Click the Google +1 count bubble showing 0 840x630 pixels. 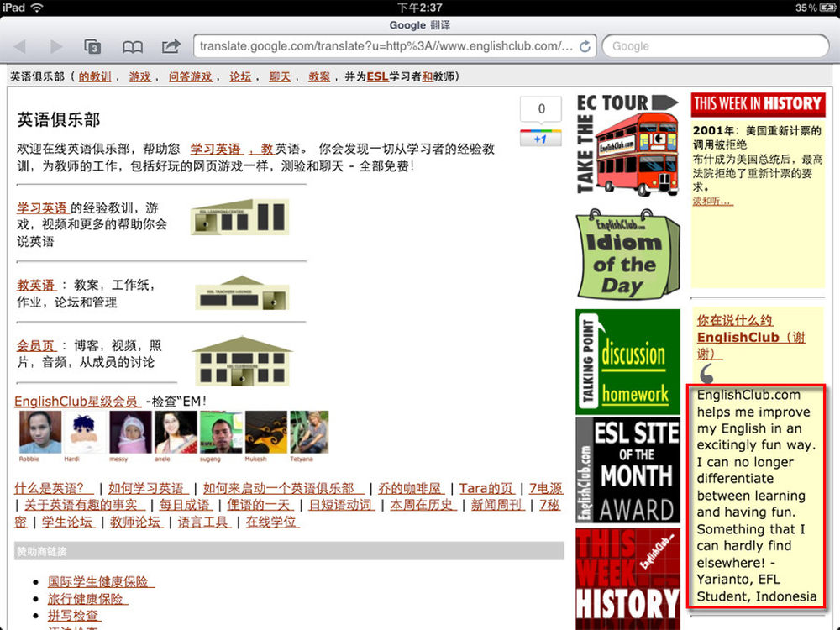tap(541, 108)
